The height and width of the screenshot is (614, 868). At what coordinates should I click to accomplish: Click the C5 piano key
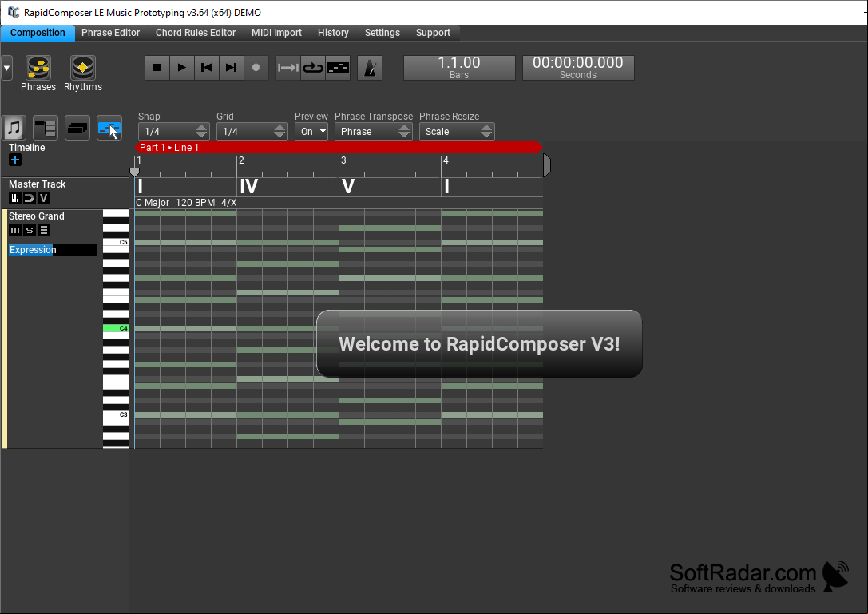click(x=116, y=242)
